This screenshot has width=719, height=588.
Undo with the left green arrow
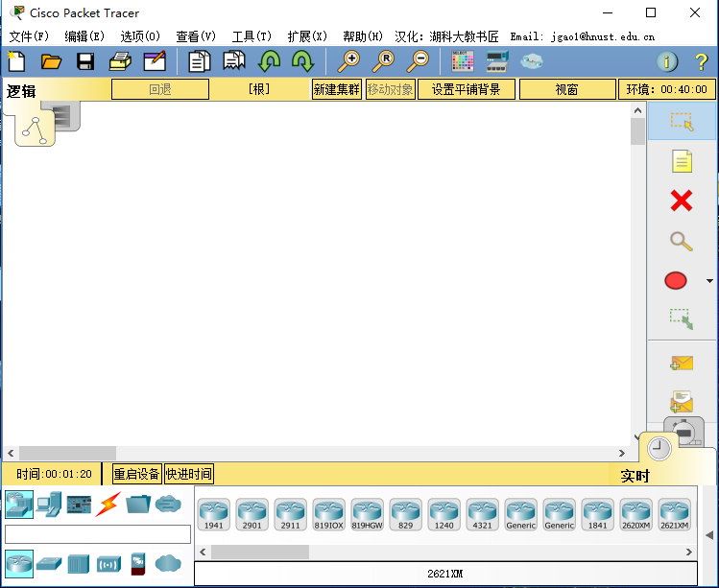[269, 61]
